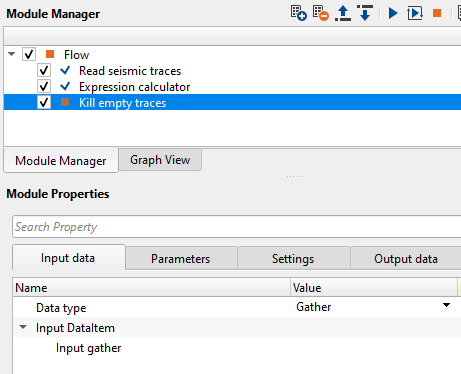Screen dimensions: 461x374
Task: Select the Kill empty traces row
Action: point(232,102)
